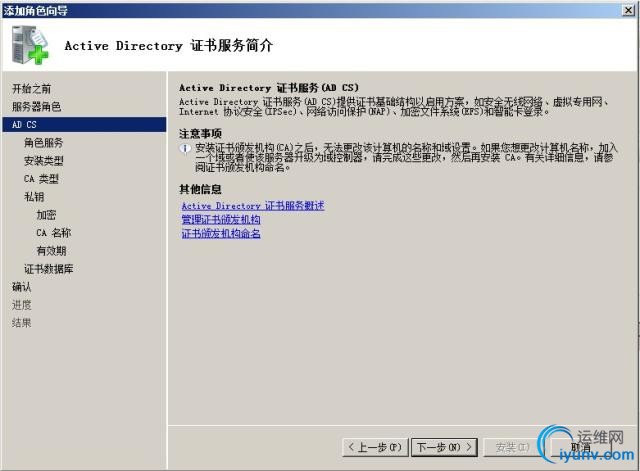Click the 添加角色向导 title bar text
The height and width of the screenshot is (471, 640).
click(x=36, y=11)
